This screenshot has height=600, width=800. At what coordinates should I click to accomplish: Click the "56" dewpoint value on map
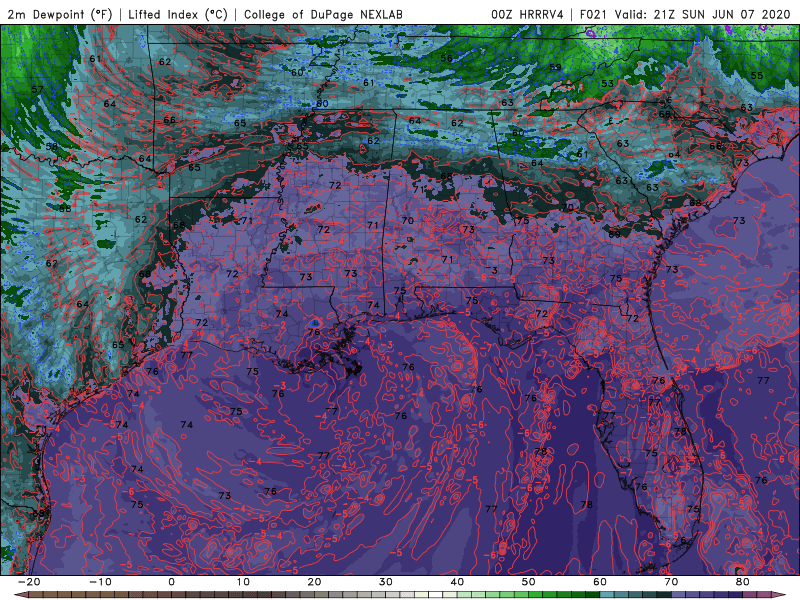(446, 58)
